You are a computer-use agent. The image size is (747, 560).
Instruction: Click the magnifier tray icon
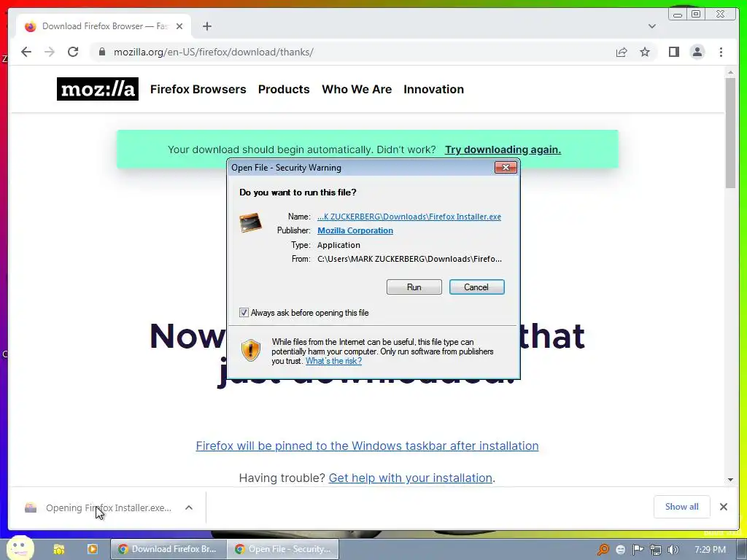pyautogui.click(x=603, y=550)
